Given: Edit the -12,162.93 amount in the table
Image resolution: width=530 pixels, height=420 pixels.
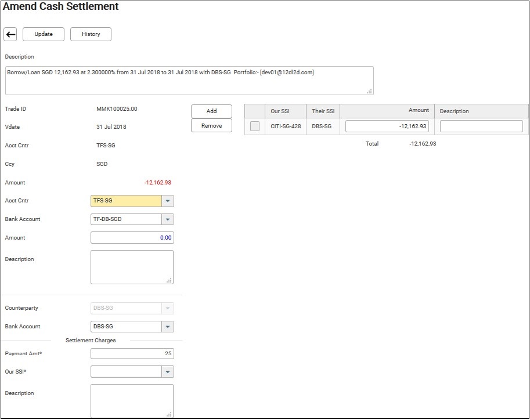Looking at the screenshot, I should pos(387,126).
